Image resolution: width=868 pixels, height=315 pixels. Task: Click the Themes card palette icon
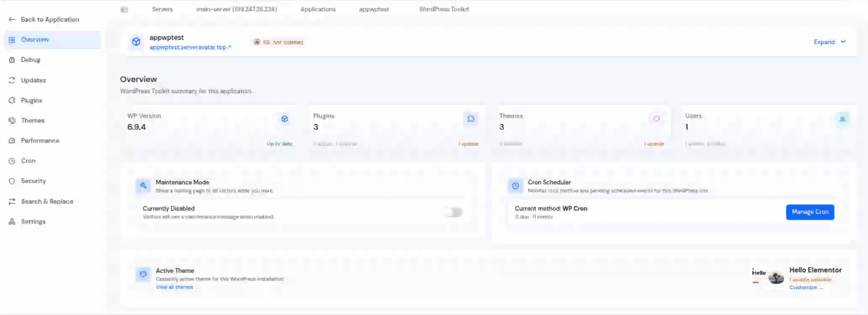(656, 119)
